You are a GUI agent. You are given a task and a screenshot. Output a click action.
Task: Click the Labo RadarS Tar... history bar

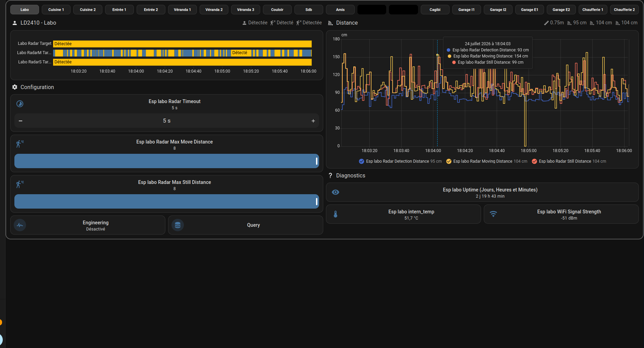pyautogui.click(x=182, y=62)
